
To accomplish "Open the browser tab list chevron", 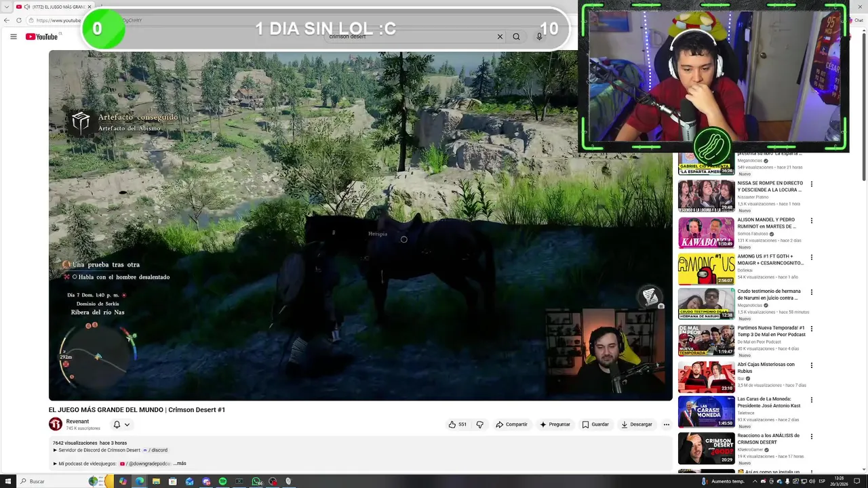I will click(x=6, y=7).
